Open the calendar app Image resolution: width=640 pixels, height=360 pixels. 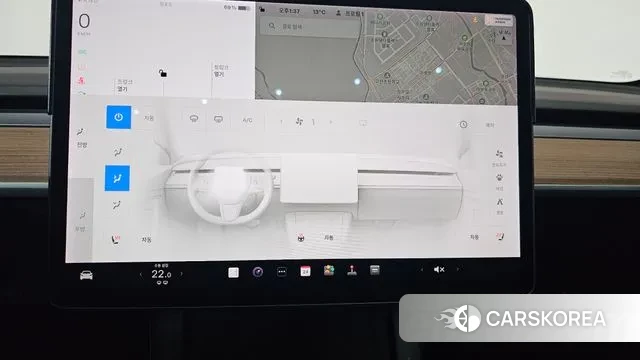[x=305, y=271]
